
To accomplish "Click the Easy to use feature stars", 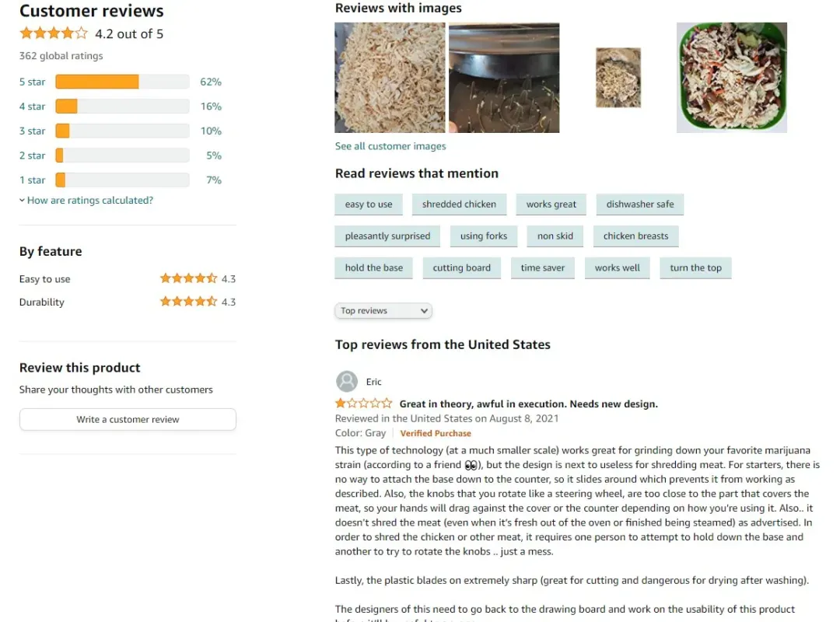I will click(188, 278).
